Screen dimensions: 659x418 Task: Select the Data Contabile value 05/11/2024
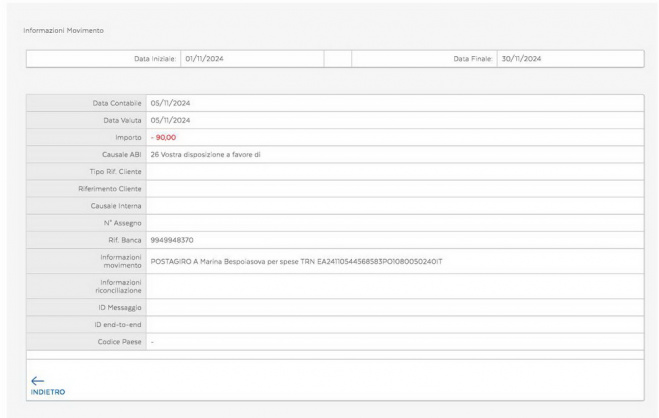(x=170, y=103)
